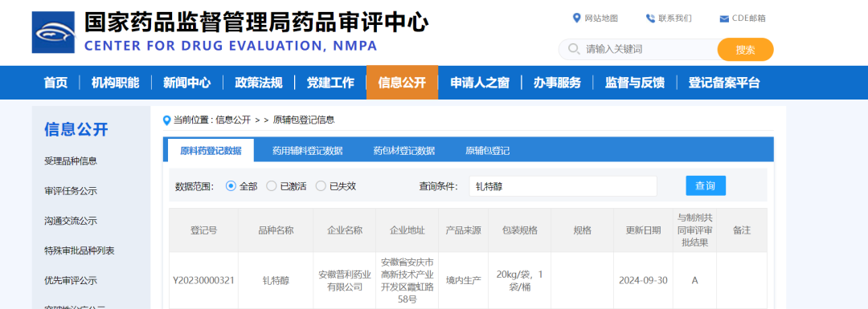Open the 登记备案平台 menu

(x=724, y=83)
